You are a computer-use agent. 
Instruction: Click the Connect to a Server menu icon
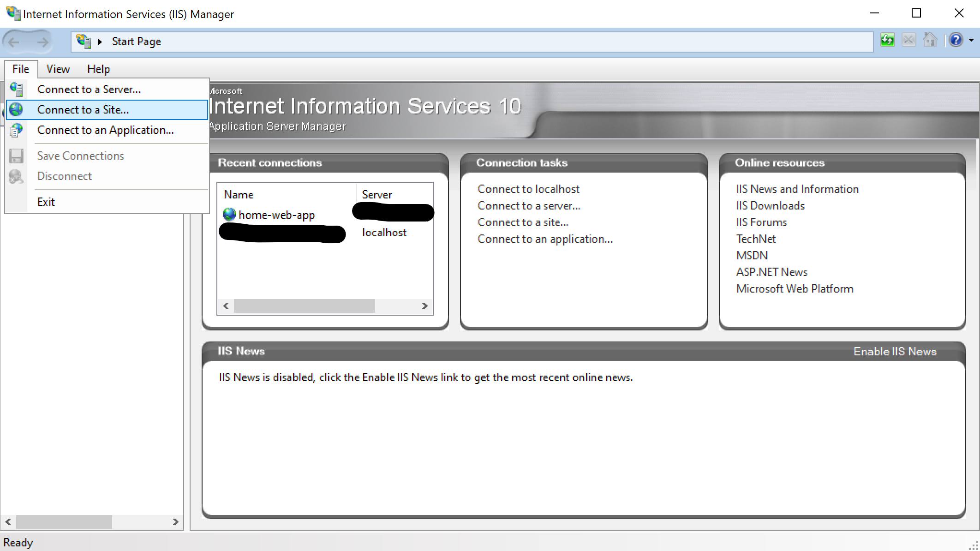[16, 89]
